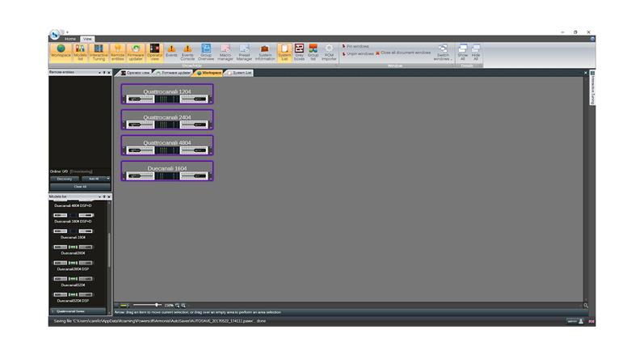Select Duecanali3904 DSP in Models list
Image resolution: width=644 pixels, height=355 pixels.
pyautogui.click(x=73, y=265)
